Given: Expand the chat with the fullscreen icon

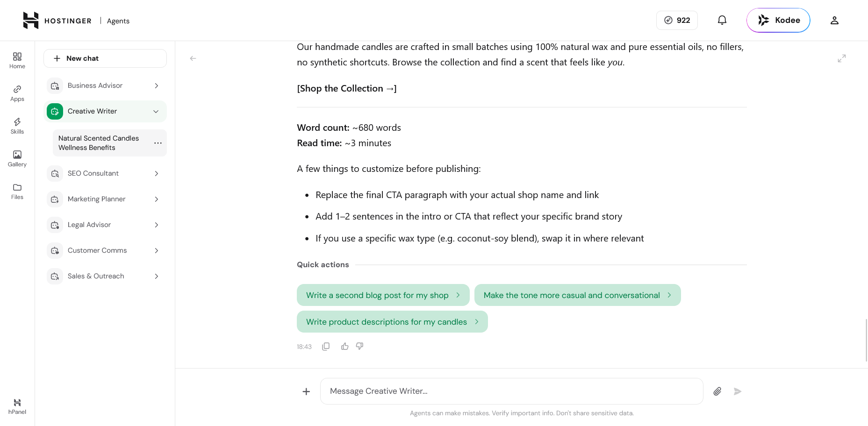Looking at the screenshot, I should pos(841,58).
